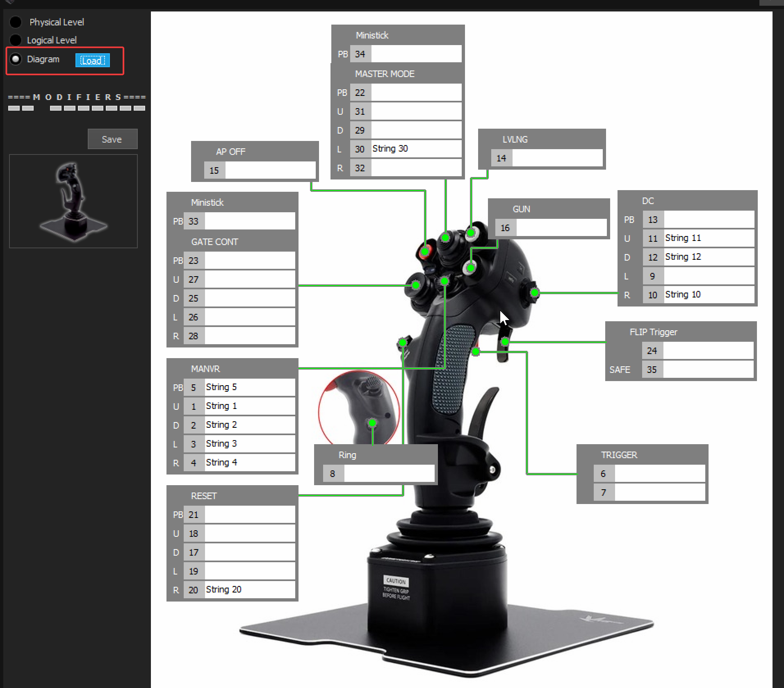Click the String 5 field
This screenshot has width=784, height=688.
click(250, 387)
